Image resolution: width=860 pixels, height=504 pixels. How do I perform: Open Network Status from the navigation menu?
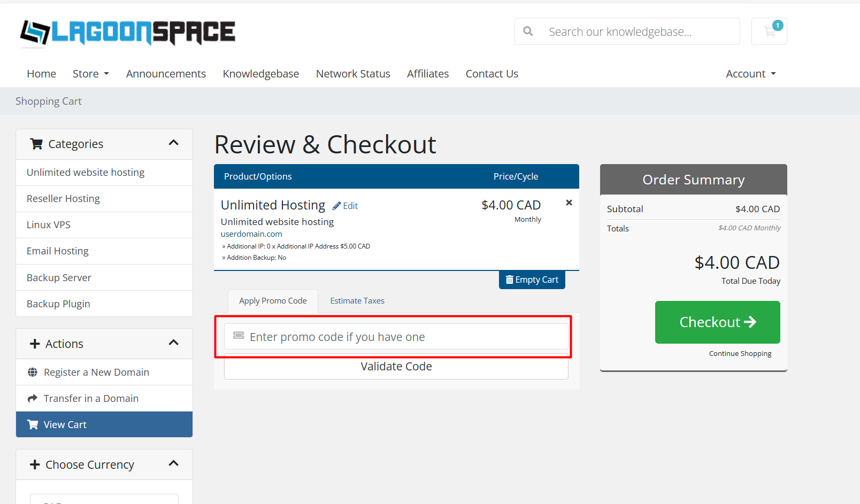click(x=353, y=74)
